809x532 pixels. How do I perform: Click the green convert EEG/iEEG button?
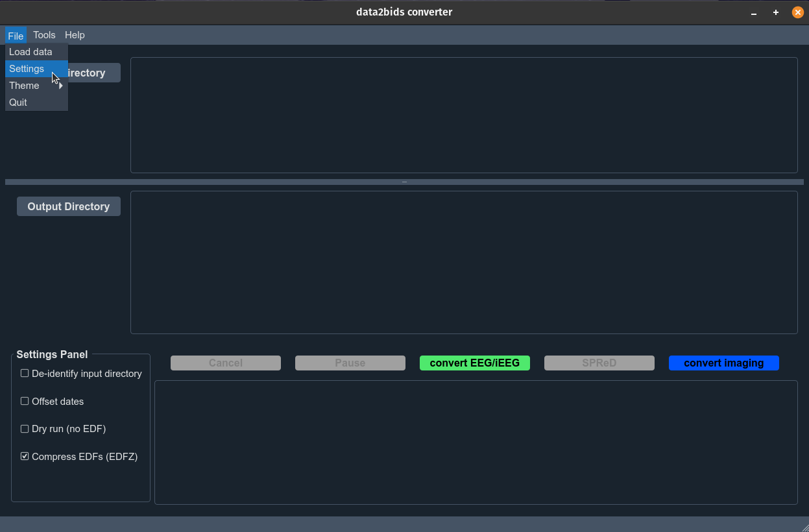474,363
